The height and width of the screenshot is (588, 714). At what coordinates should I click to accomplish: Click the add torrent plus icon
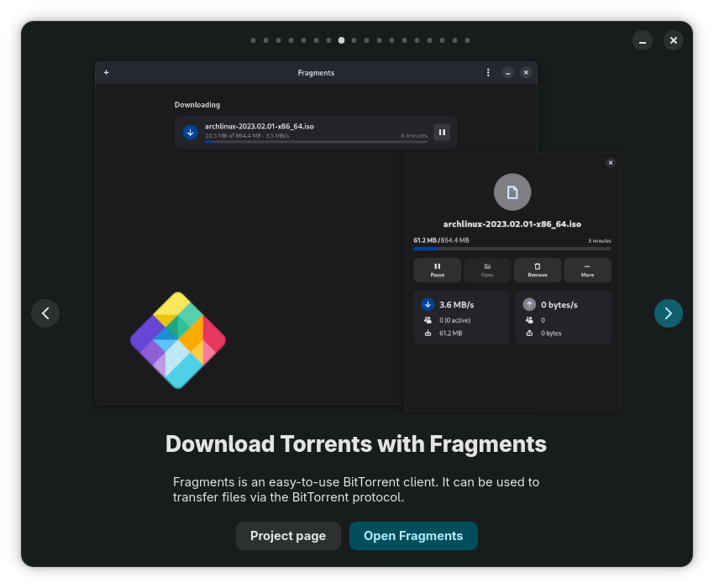click(x=107, y=73)
